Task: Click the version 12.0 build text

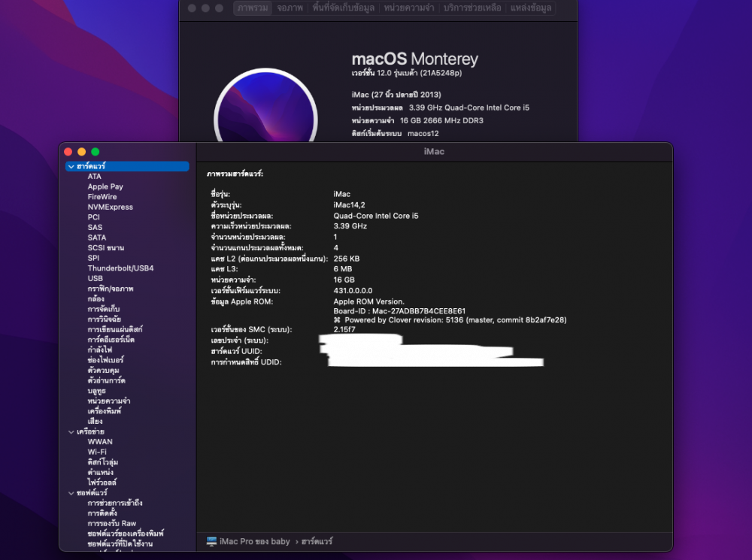Action: pyautogui.click(x=407, y=73)
